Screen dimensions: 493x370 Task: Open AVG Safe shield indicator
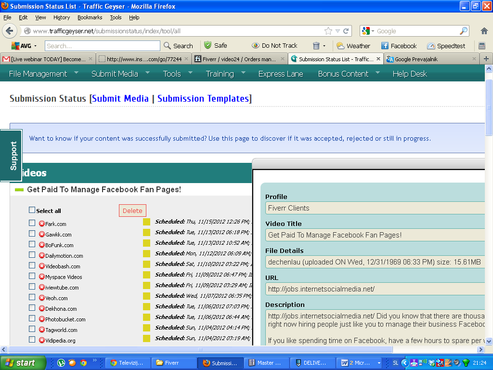(216, 45)
